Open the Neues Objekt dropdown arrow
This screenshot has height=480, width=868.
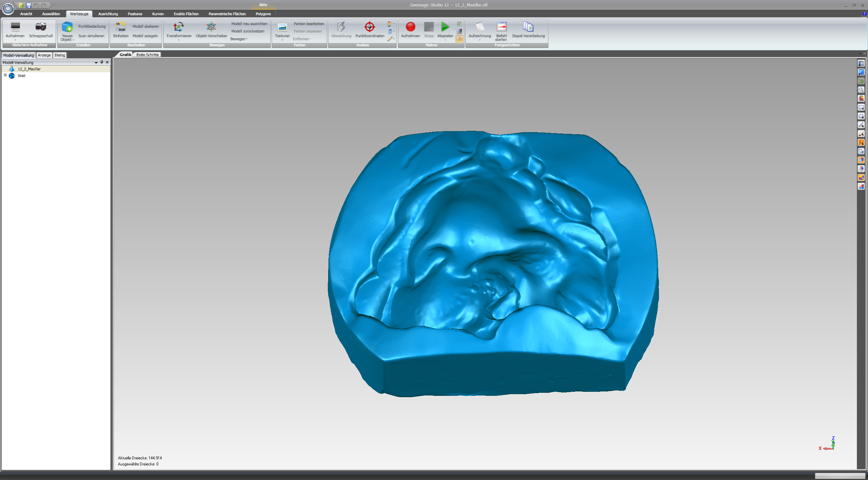[73, 40]
